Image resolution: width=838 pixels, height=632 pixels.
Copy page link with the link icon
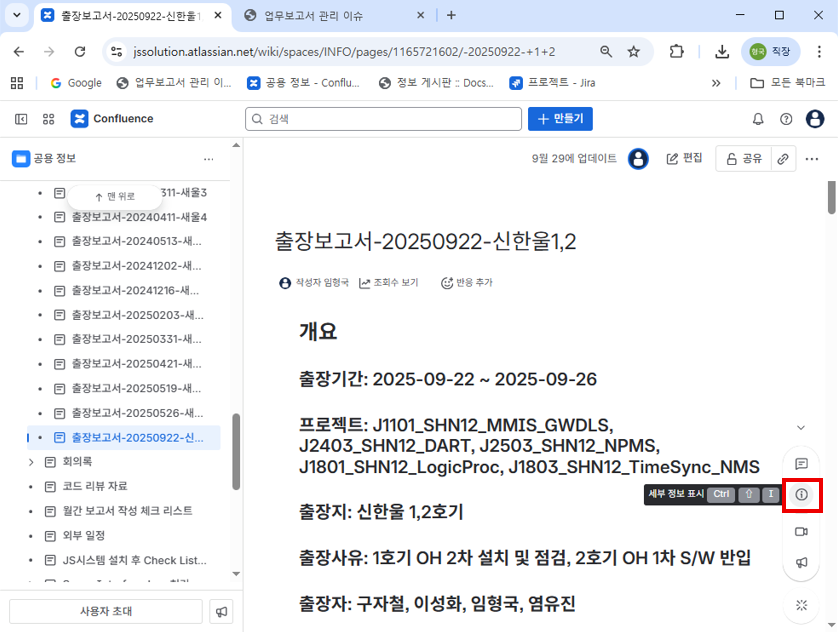click(x=784, y=158)
